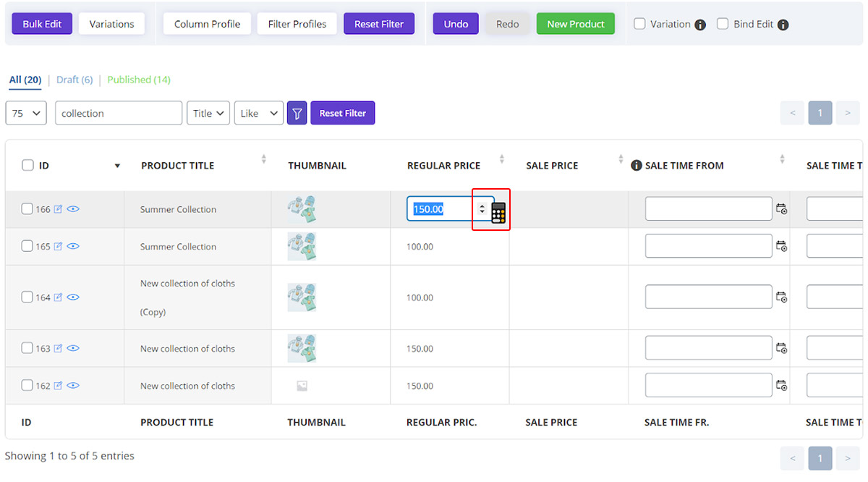Screen dimensions: 868x482
Task: Click 'Summer Collection' title in row 165
Action: 178,247
